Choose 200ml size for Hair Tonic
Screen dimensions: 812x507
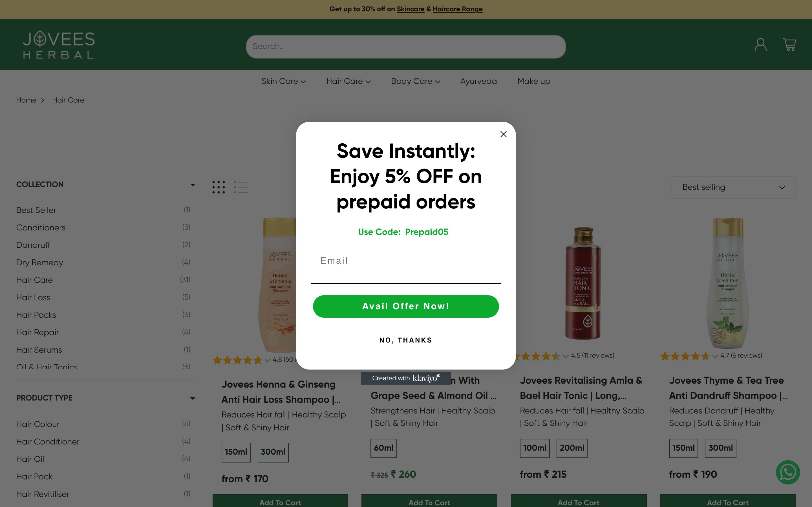click(x=572, y=448)
